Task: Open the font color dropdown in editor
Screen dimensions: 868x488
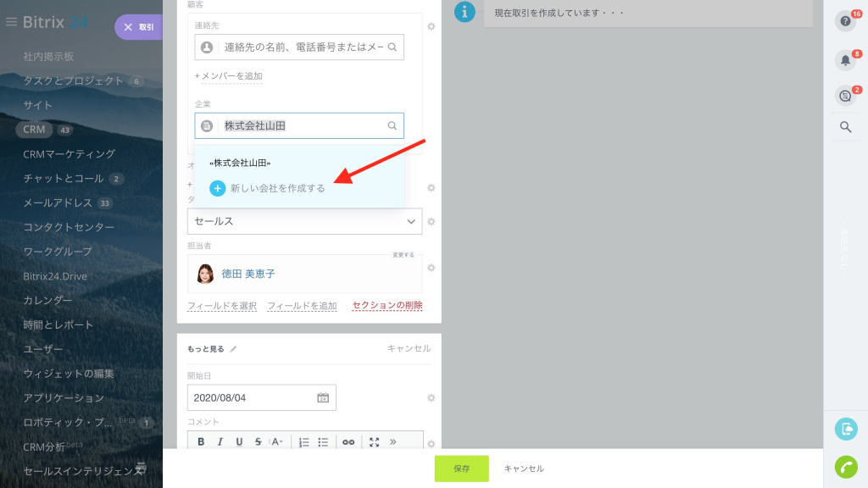Action: 277,441
